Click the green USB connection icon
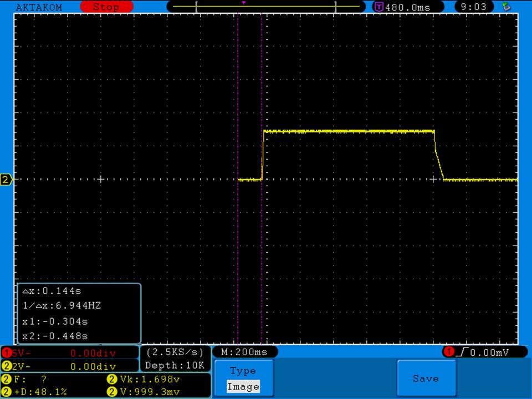 (505, 7)
